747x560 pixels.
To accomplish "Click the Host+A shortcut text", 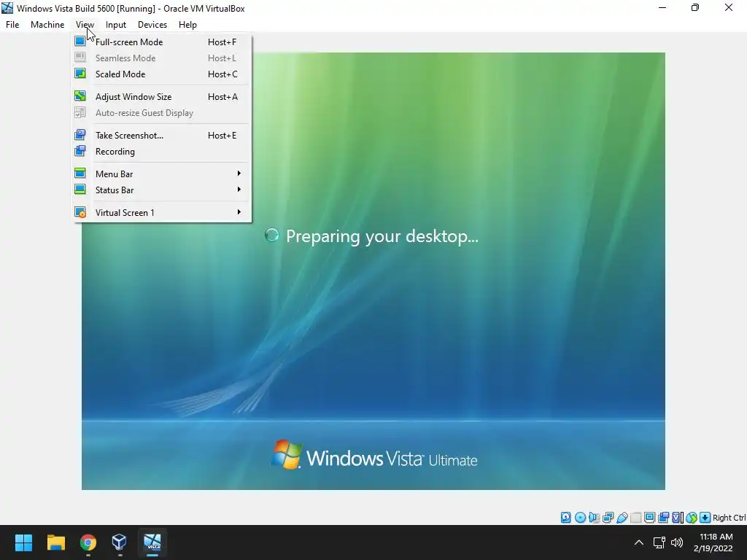I will [222, 97].
